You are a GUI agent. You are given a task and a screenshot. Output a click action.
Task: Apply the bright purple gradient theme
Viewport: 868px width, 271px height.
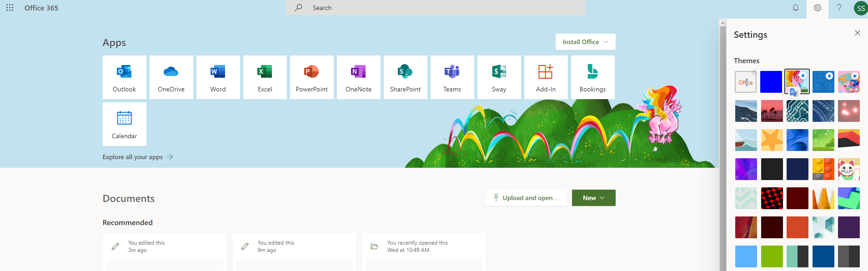746,169
